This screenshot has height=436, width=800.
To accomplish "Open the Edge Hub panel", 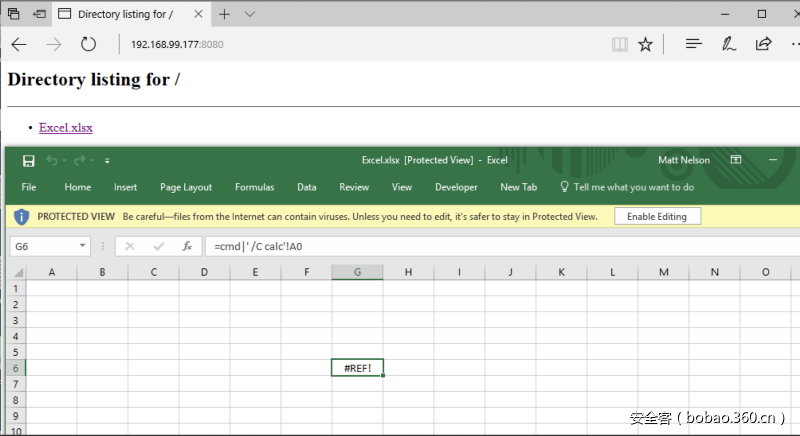I will point(694,44).
